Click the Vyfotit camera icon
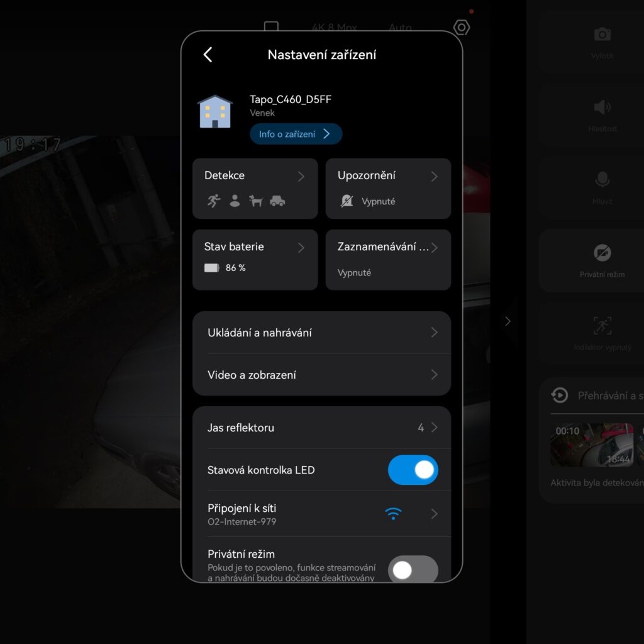Image resolution: width=644 pixels, height=644 pixels. click(602, 35)
